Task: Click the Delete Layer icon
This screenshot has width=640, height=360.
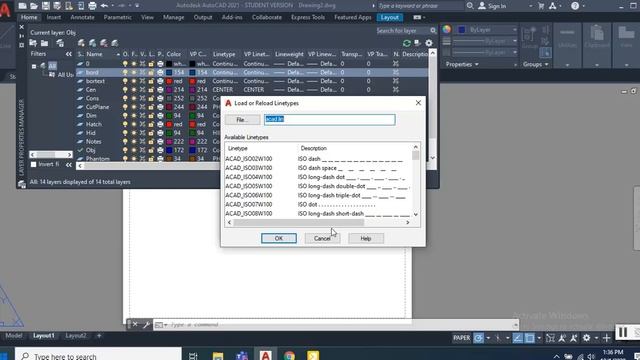Action: point(104,43)
